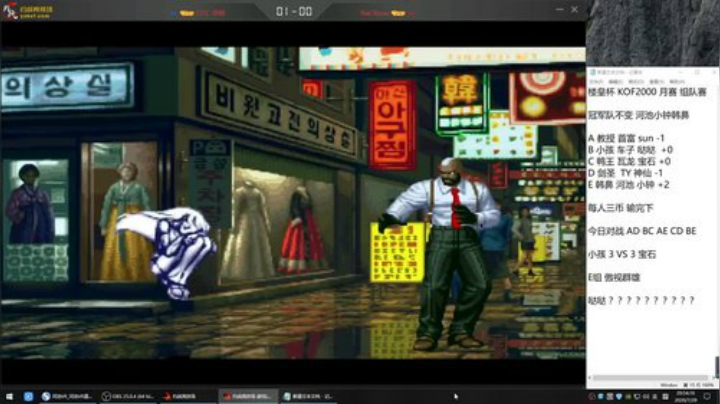Open the Windows notification center
Viewport: 720px width, 404px height.
707,396
